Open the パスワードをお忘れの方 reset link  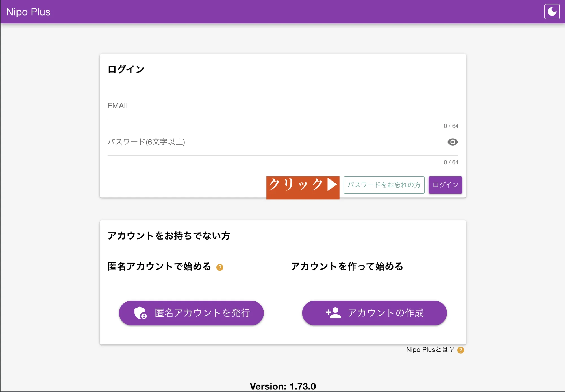click(x=384, y=185)
